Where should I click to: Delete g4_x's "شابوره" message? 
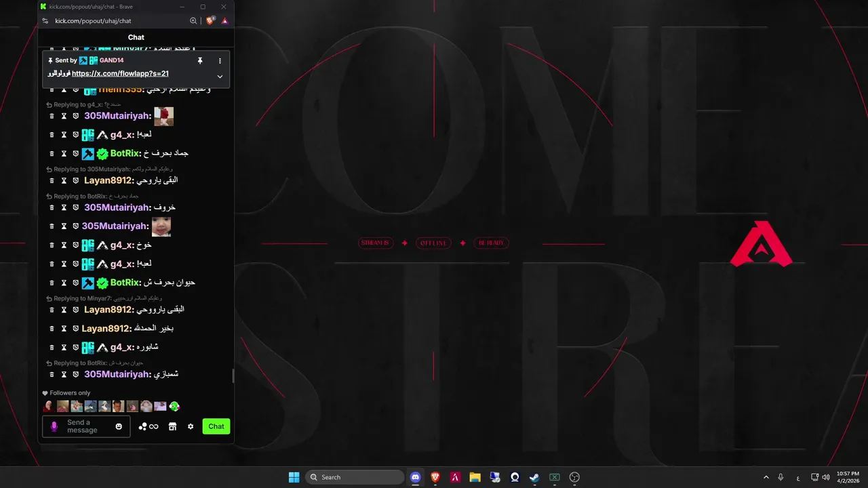(x=52, y=348)
